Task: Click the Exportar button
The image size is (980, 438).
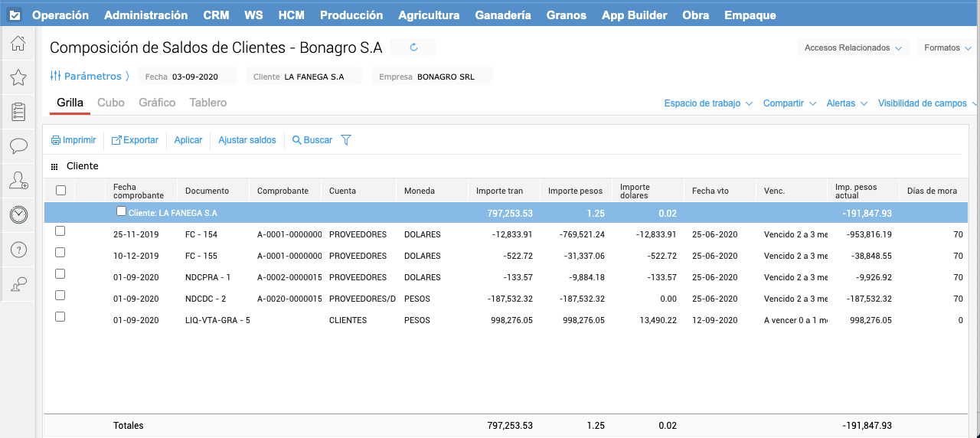Action: coord(136,140)
